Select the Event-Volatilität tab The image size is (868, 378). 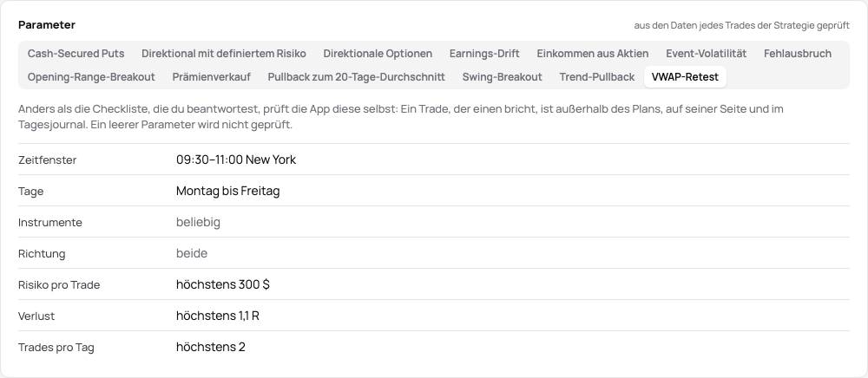coord(706,54)
